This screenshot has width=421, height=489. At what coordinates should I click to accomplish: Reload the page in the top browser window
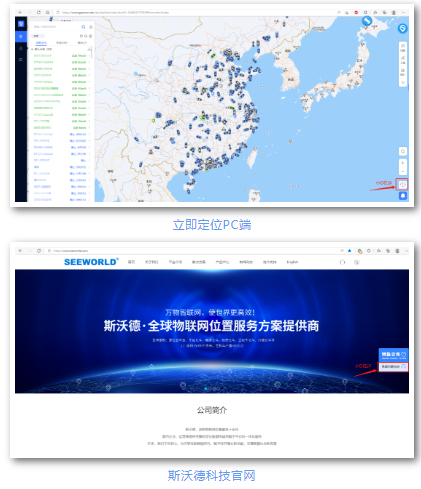pyautogui.click(x=39, y=12)
